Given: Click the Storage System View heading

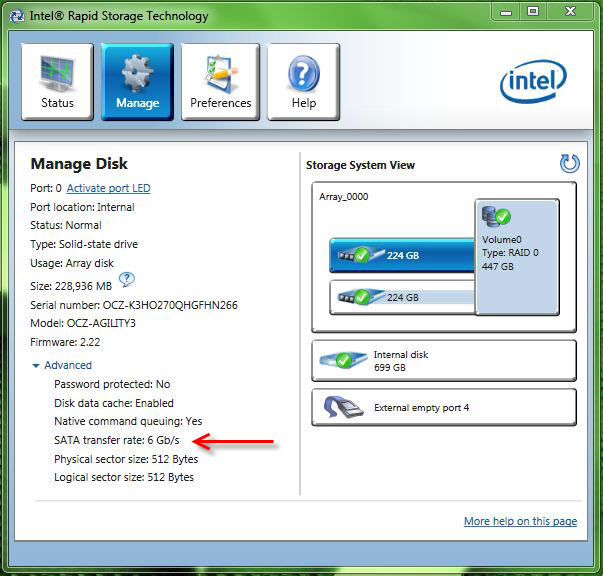Looking at the screenshot, I should pos(360,165).
